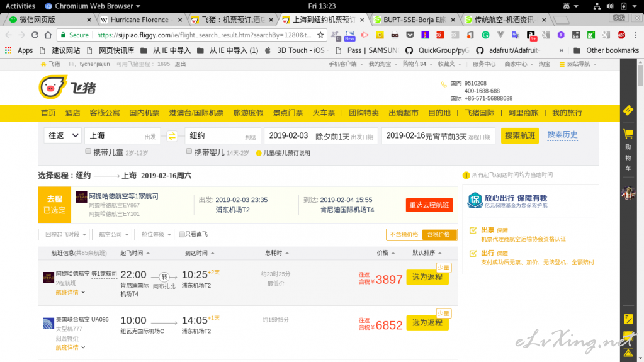Open the shopping cart sidebar icon
This screenshot has width=644, height=362.
click(x=628, y=134)
